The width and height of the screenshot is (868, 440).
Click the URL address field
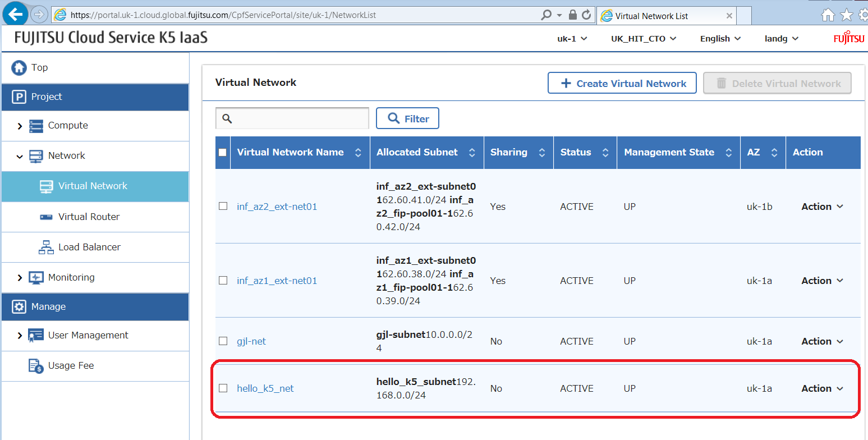pyautogui.click(x=295, y=15)
